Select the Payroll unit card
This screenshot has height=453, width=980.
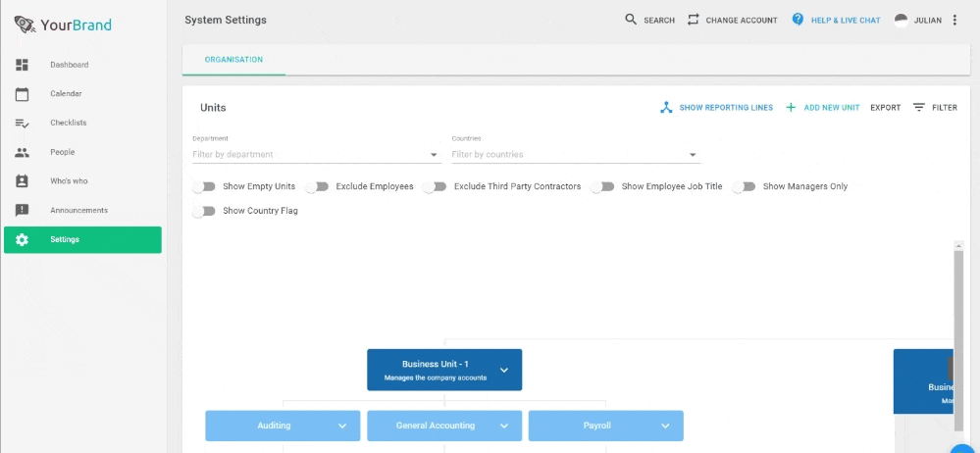click(x=605, y=427)
